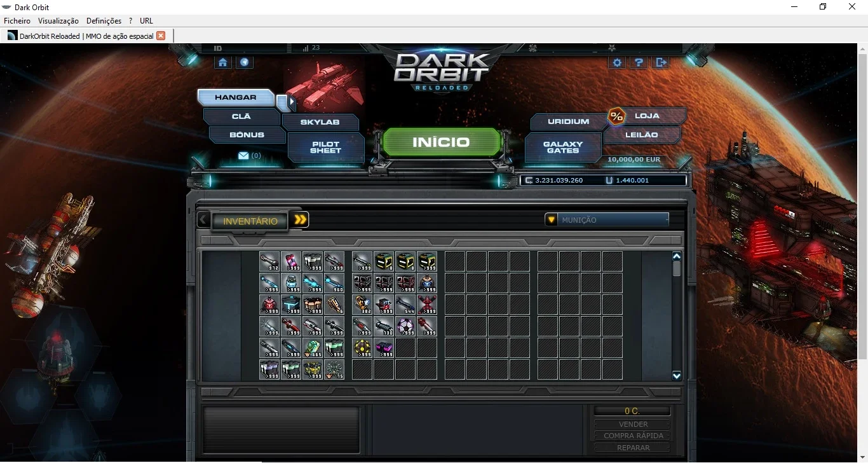Screen dimensions: 868x463
Task: Open the URL menu
Action: point(146,21)
